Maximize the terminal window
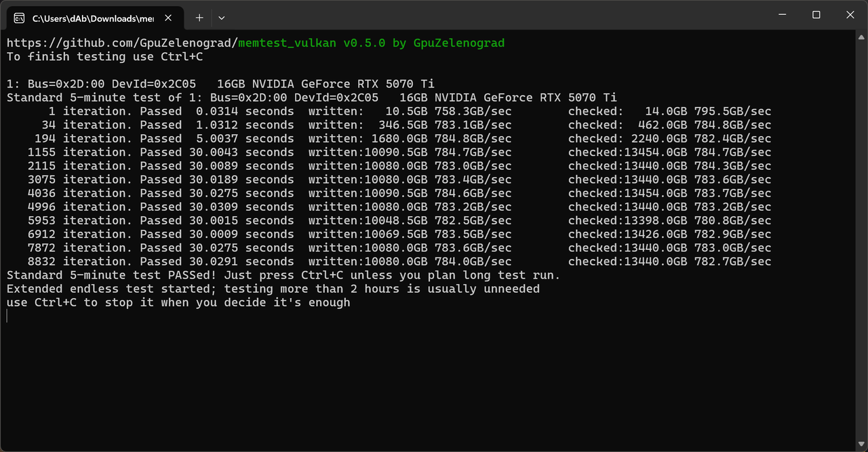The width and height of the screenshot is (868, 452). (816, 15)
